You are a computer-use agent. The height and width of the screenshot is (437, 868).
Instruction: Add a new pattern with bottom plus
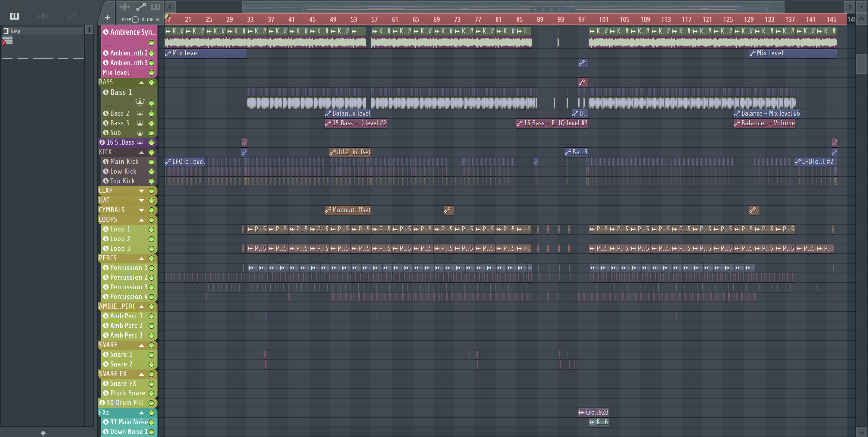(x=43, y=433)
